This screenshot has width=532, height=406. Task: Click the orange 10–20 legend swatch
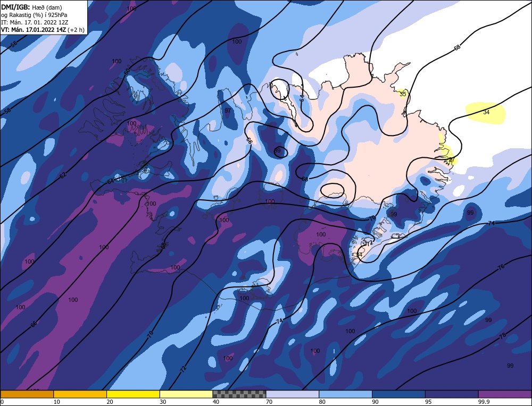pyautogui.click(x=80, y=394)
